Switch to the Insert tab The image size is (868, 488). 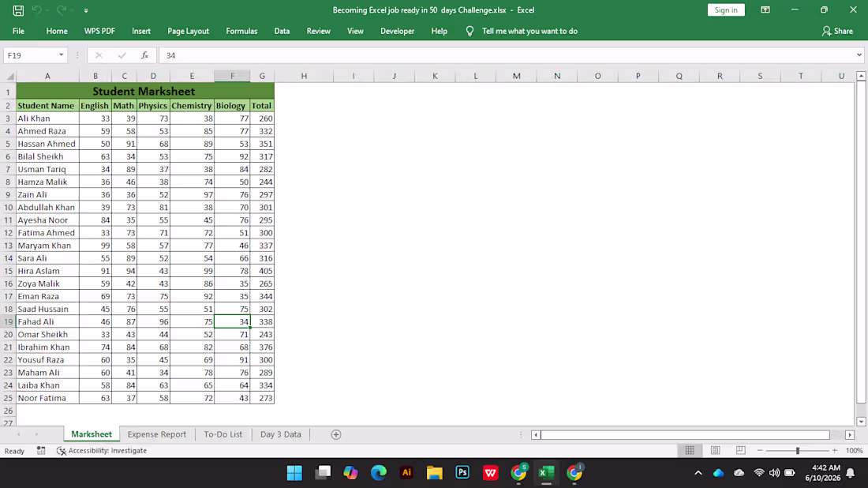point(141,31)
